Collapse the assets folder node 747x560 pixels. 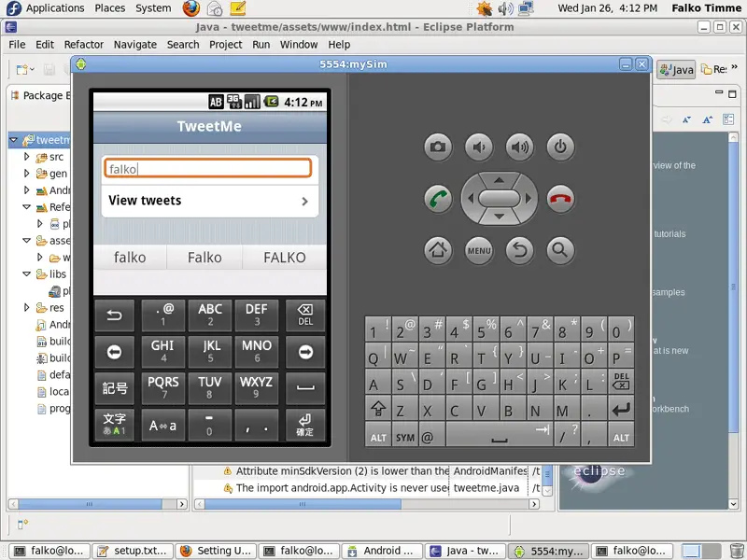[x=27, y=241]
